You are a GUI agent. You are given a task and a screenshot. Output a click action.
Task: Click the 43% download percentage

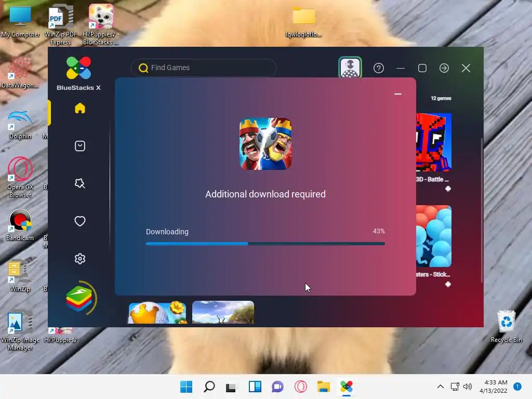pos(379,231)
